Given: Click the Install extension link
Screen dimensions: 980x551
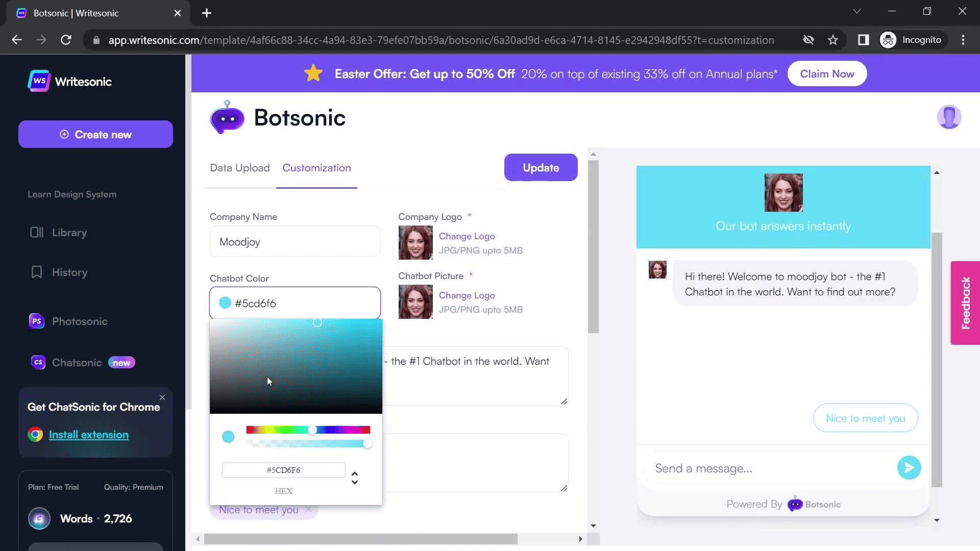Looking at the screenshot, I should [x=88, y=435].
